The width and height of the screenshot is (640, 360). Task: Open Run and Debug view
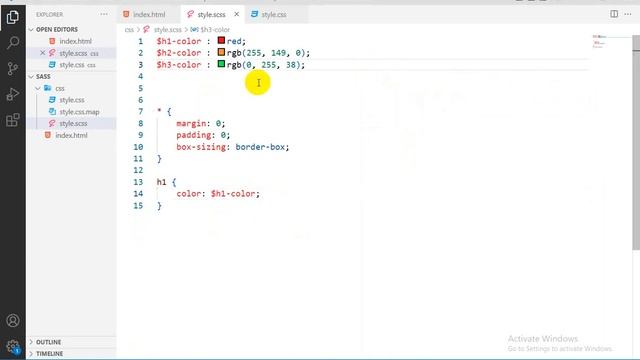13,94
